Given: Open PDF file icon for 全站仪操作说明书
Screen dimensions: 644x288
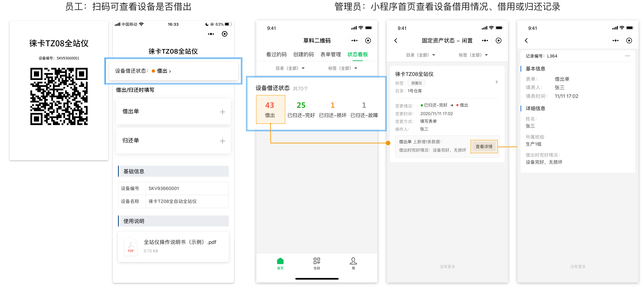Looking at the screenshot, I should 131,247.
